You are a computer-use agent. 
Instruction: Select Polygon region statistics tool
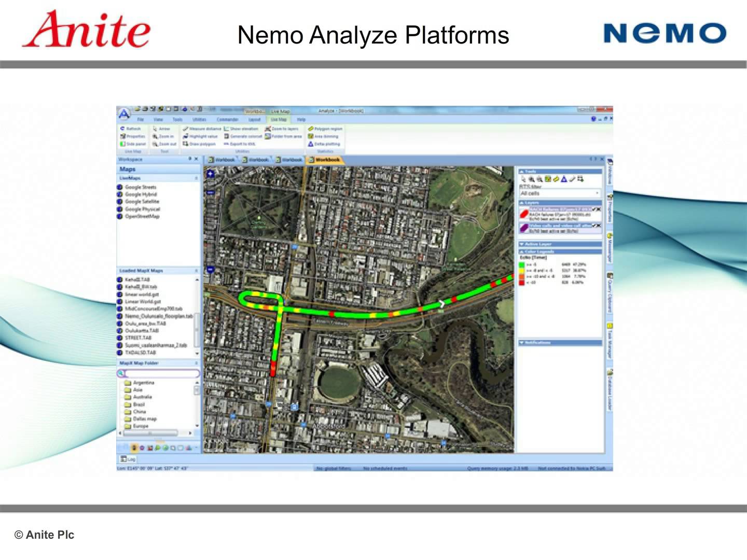click(x=325, y=129)
